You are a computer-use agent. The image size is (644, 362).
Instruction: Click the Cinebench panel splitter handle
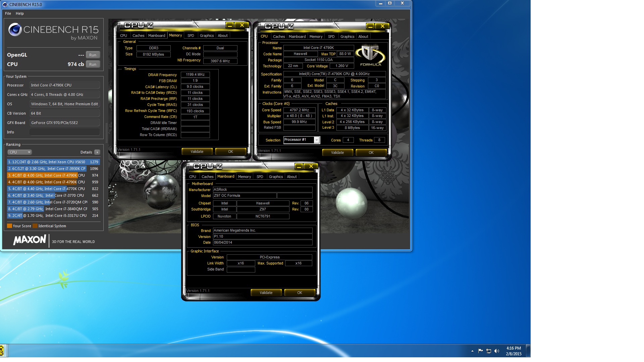pyautogui.click(x=107, y=133)
